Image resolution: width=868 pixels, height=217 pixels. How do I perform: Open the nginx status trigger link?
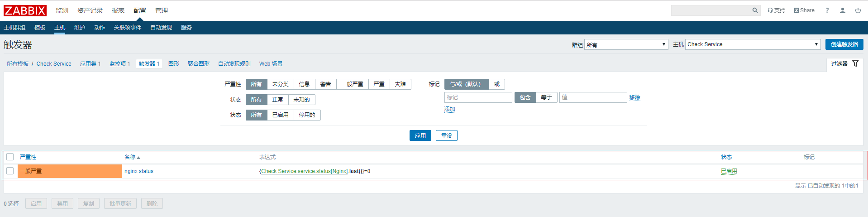[139, 171]
